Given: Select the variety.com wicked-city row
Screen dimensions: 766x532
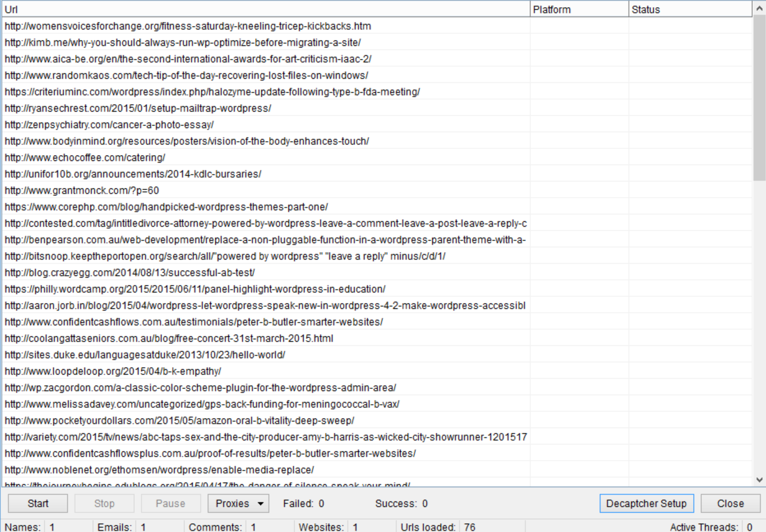Looking at the screenshot, I should click(x=266, y=437).
